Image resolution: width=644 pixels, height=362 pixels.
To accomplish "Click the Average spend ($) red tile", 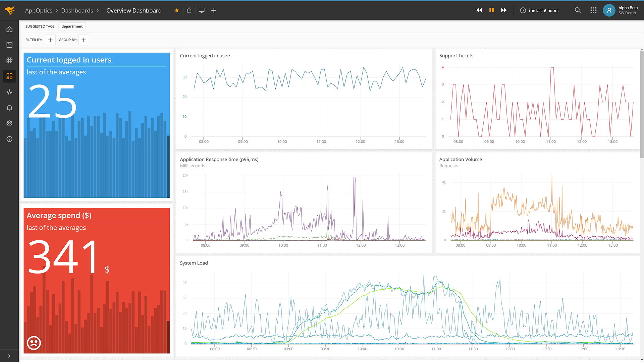I will pos(97,281).
